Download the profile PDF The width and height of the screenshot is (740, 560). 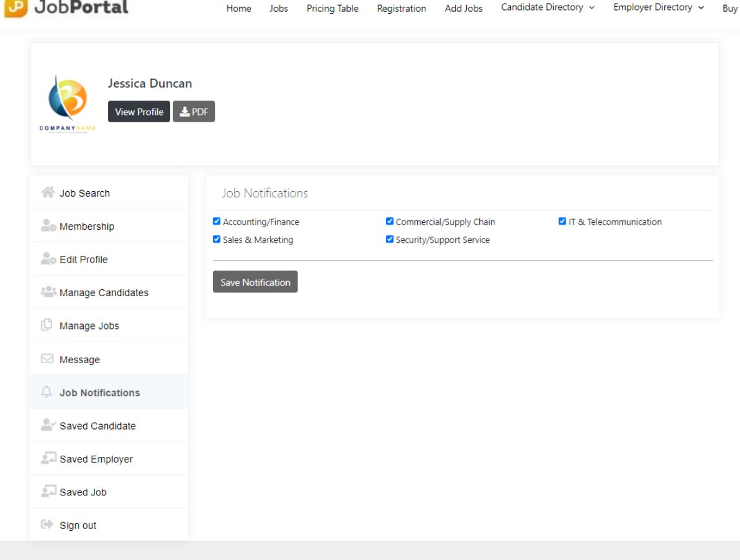point(194,112)
